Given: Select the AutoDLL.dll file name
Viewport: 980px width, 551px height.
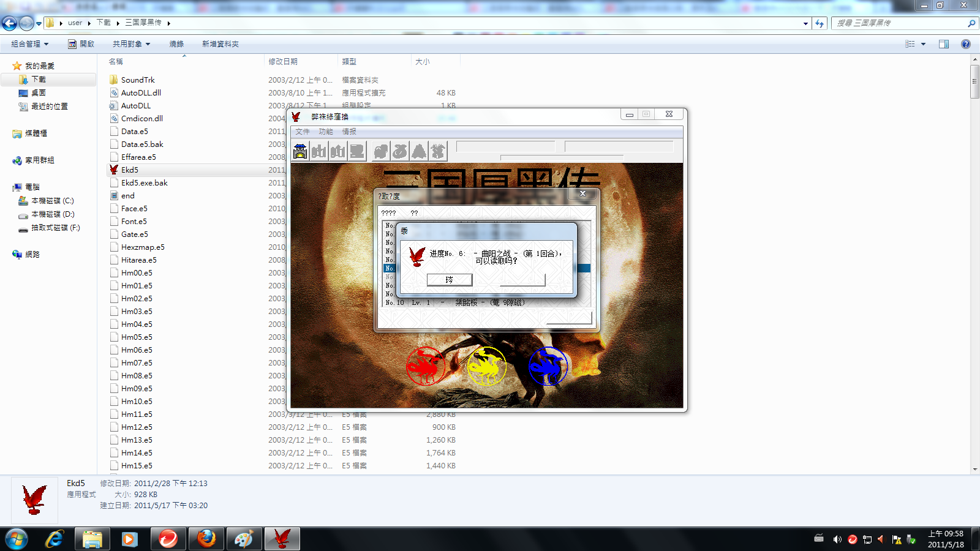Looking at the screenshot, I should [141, 93].
